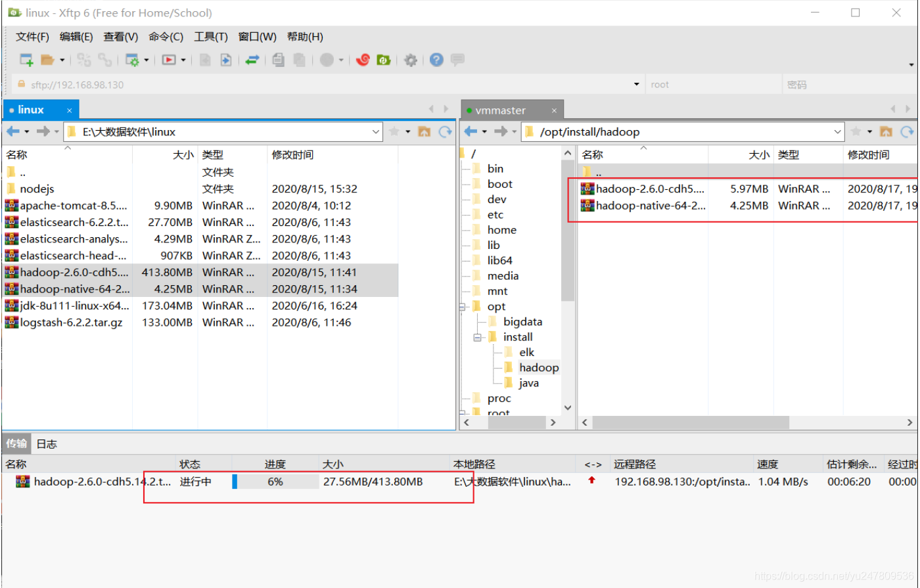The width and height of the screenshot is (920, 588).
Task: Select the java folder in tree
Action: coord(529,383)
